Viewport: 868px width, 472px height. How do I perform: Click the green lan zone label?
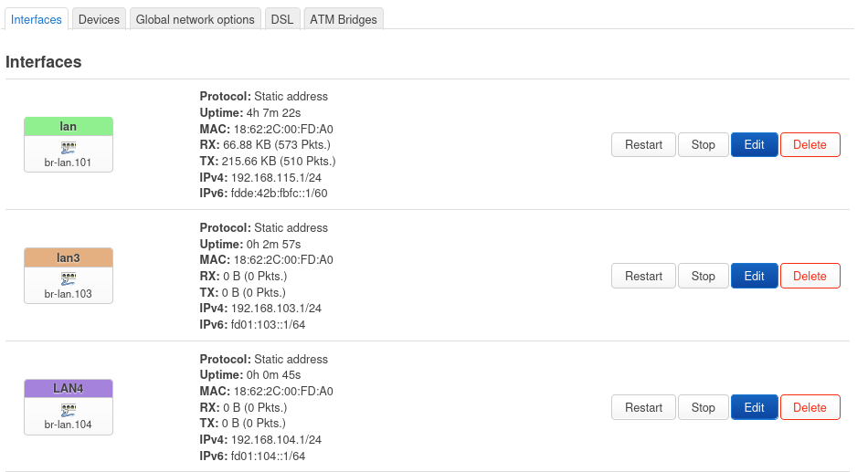click(x=69, y=126)
